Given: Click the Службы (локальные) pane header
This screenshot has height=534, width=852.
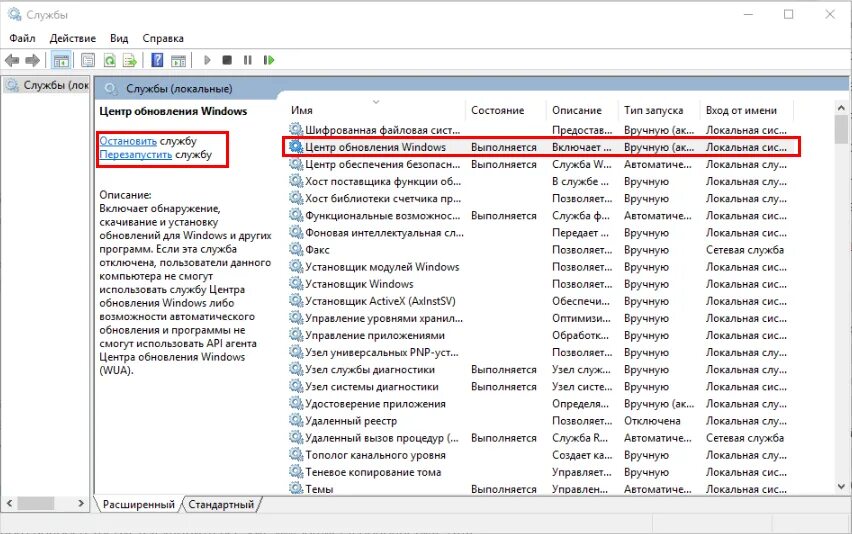Looking at the screenshot, I should [x=179, y=89].
